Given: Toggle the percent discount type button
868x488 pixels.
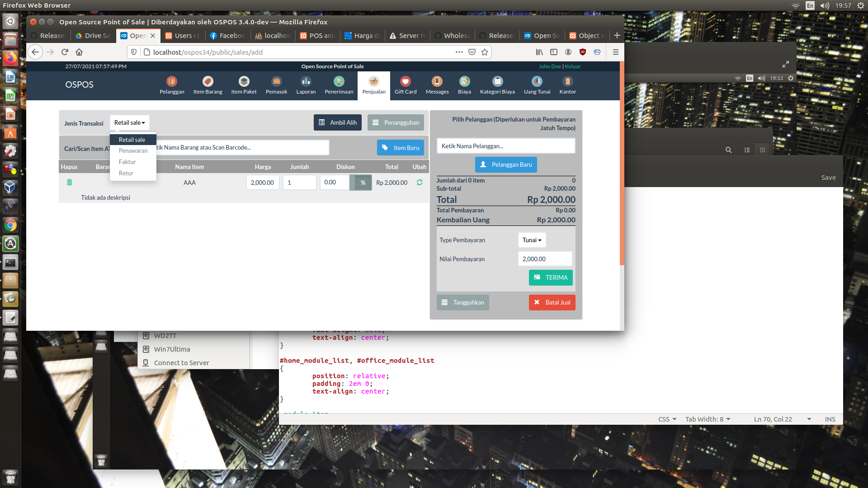Looking at the screenshot, I should pos(363,183).
